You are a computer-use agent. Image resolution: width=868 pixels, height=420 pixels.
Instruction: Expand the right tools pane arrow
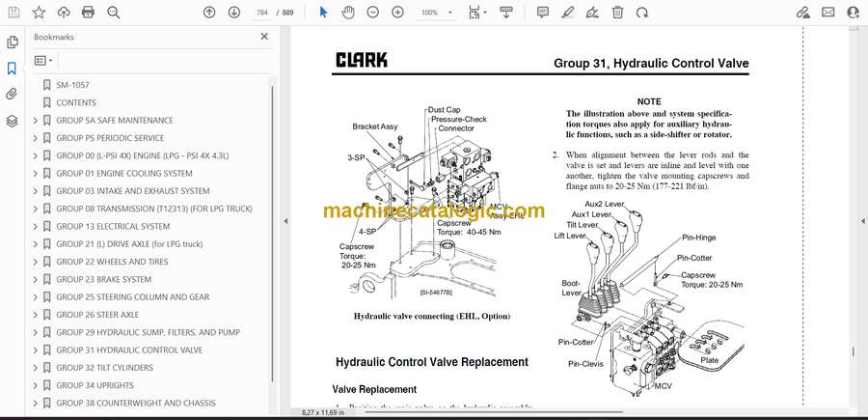(862, 221)
